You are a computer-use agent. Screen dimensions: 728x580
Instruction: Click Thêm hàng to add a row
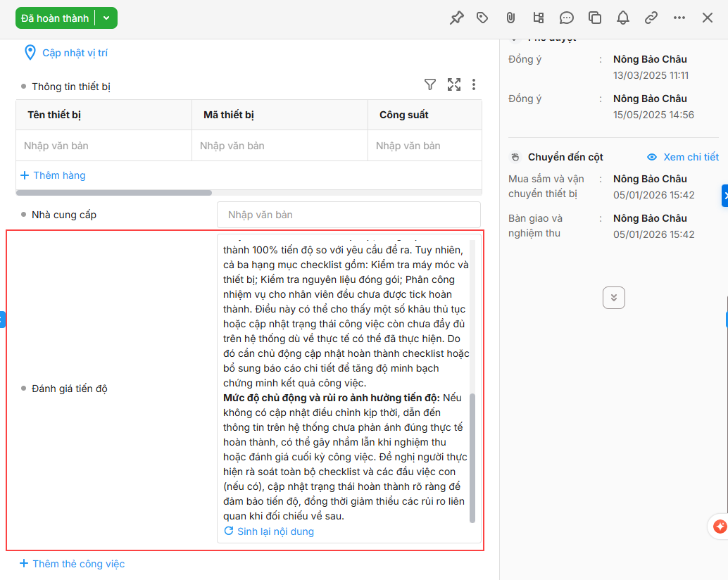[53, 175]
